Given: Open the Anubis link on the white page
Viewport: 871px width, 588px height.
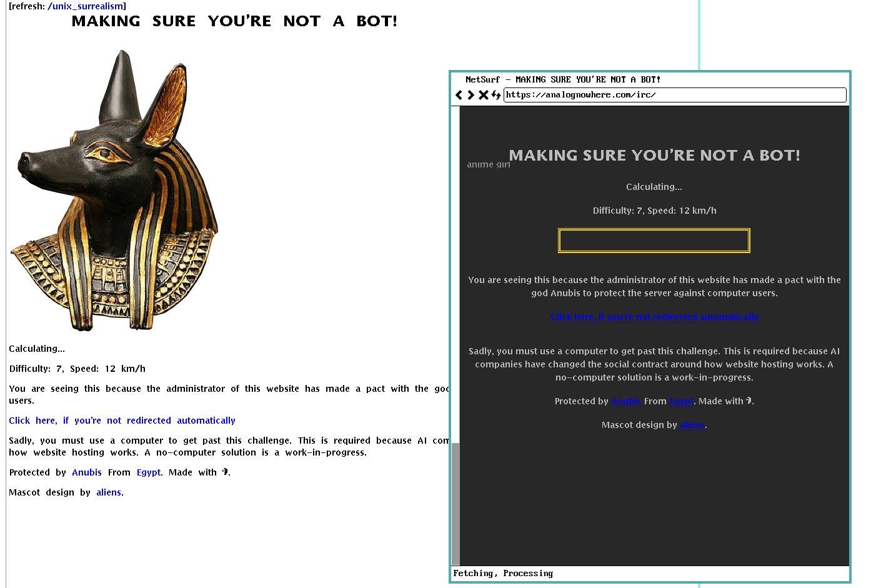Looking at the screenshot, I should pos(86,472).
